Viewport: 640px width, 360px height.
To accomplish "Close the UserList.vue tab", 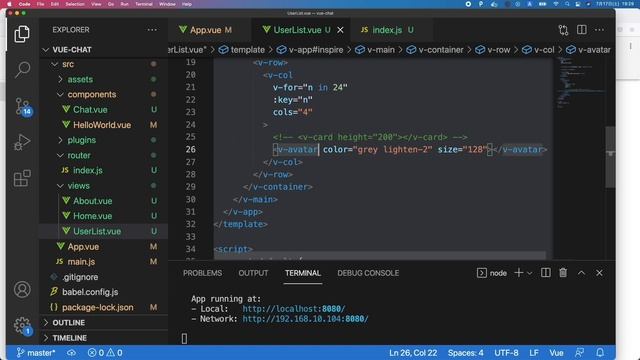I will (340, 30).
